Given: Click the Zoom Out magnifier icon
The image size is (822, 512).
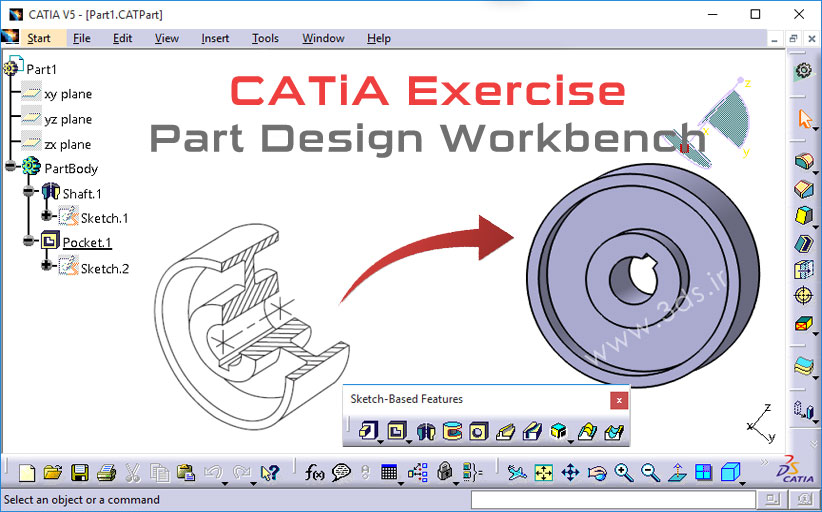Looking at the screenshot, I should coord(650,473).
